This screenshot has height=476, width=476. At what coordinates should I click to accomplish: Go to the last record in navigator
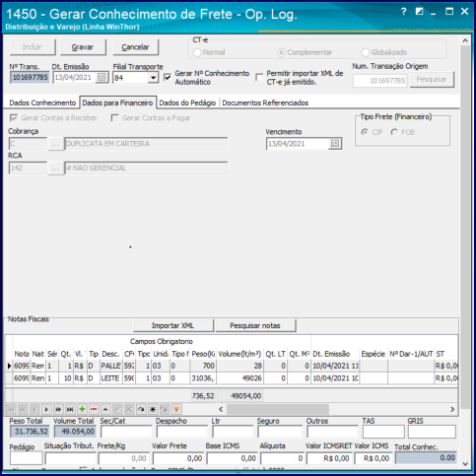(70, 409)
